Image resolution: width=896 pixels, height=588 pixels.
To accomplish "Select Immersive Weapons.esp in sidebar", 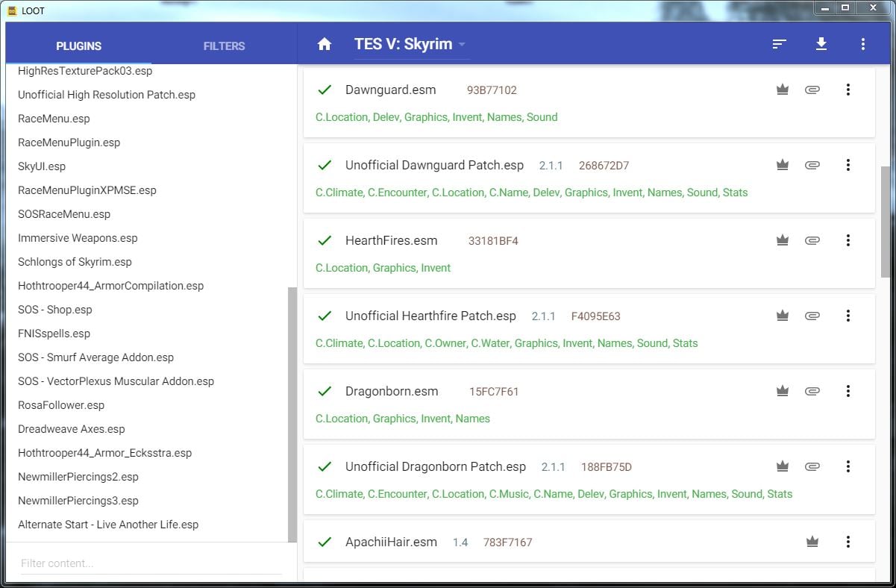I will [x=78, y=238].
